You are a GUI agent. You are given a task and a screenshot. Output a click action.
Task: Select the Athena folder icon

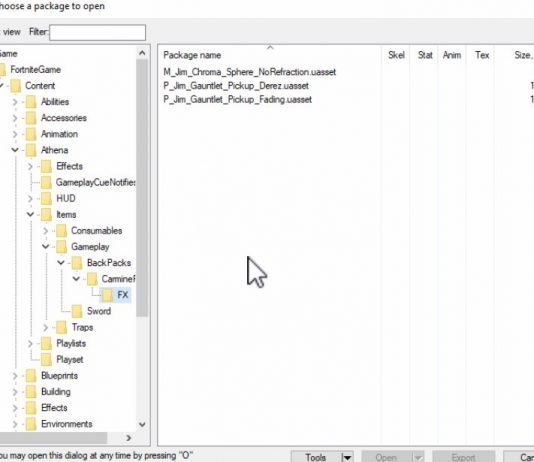click(31, 150)
